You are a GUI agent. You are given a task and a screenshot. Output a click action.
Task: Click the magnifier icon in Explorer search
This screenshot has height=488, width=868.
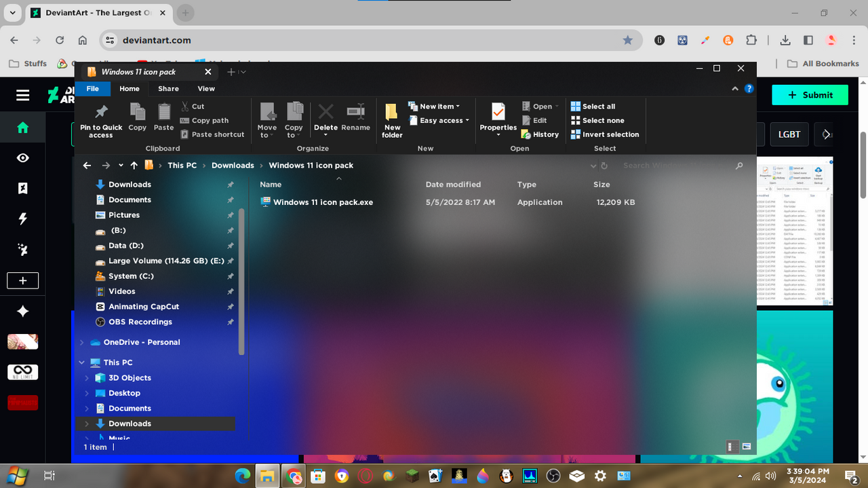click(739, 166)
